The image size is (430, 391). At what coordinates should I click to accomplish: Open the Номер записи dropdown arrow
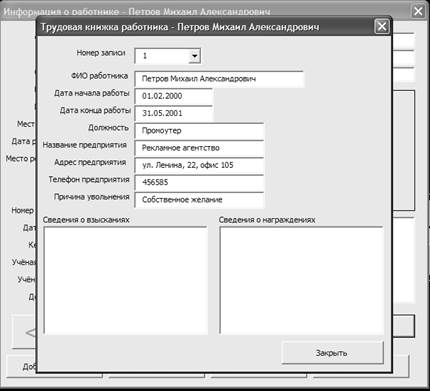coord(194,56)
